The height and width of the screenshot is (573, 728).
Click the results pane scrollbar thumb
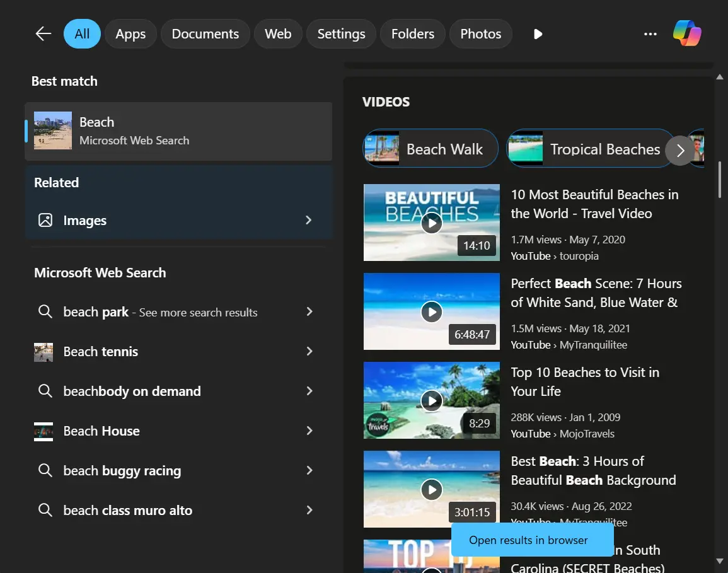[720, 180]
